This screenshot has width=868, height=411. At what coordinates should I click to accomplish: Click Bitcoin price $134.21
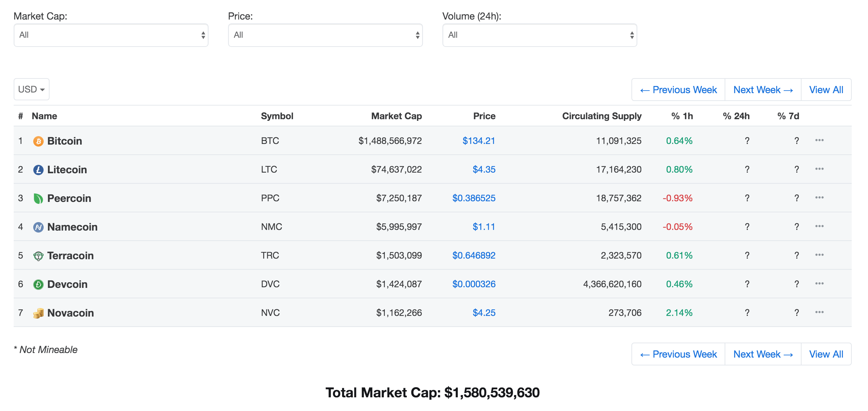point(479,141)
